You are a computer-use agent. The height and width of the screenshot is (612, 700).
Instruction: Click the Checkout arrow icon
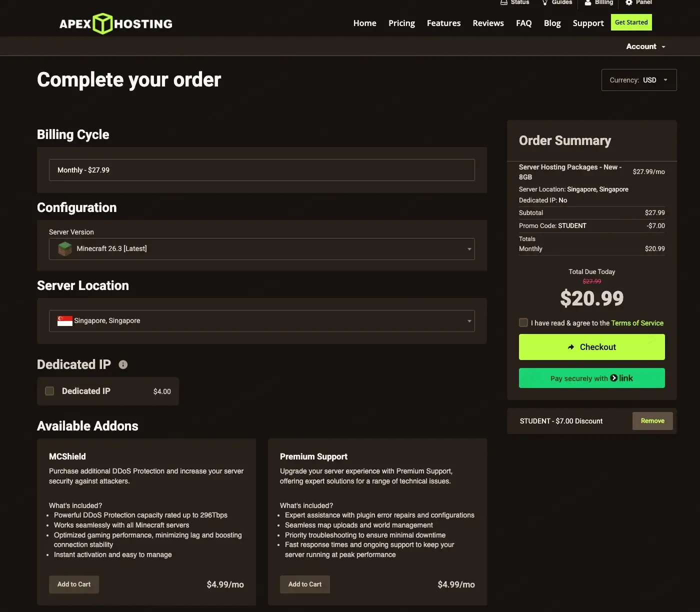click(571, 347)
